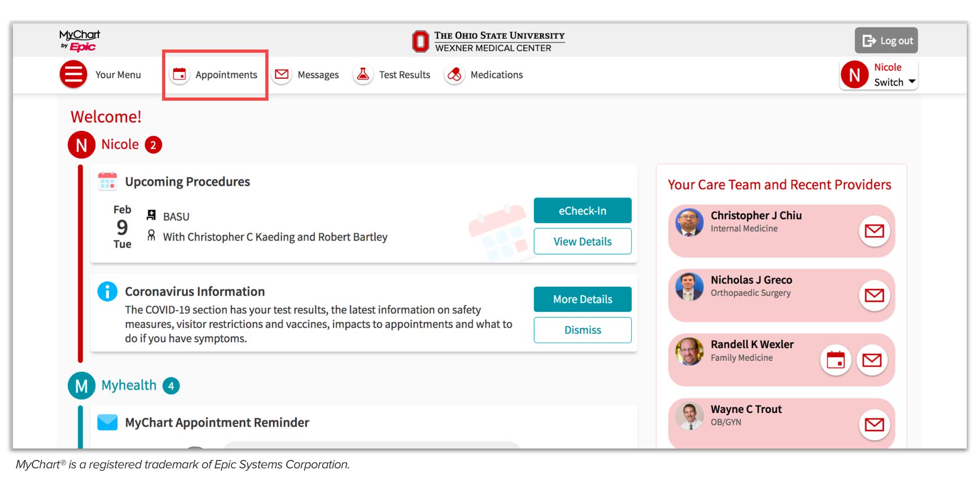Open the Medications pill icon

(x=455, y=75)
